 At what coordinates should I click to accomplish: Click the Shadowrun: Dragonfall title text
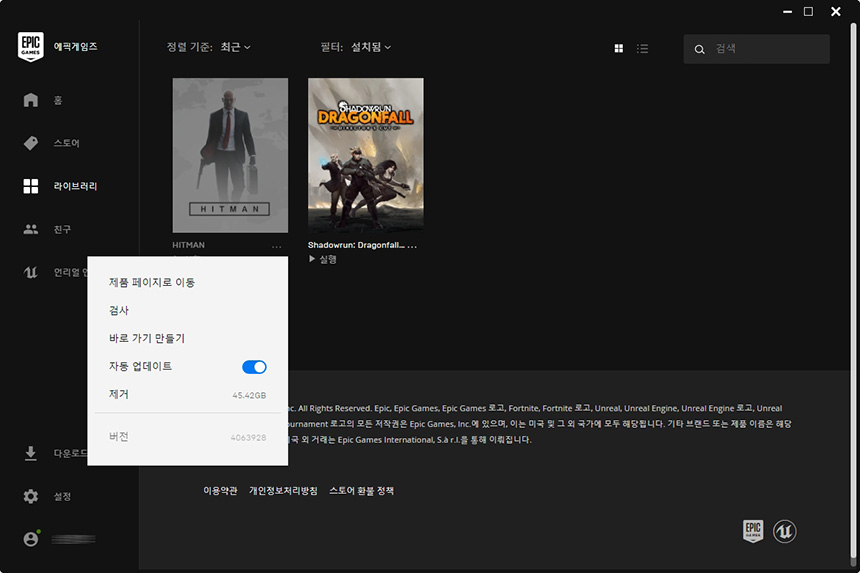[356, 245]
